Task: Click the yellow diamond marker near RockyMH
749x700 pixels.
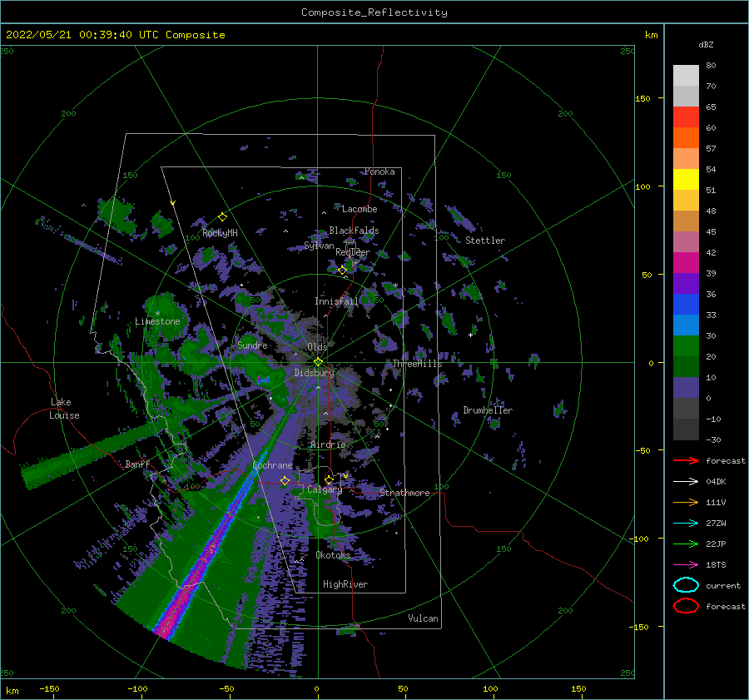Action: (222, 217)
